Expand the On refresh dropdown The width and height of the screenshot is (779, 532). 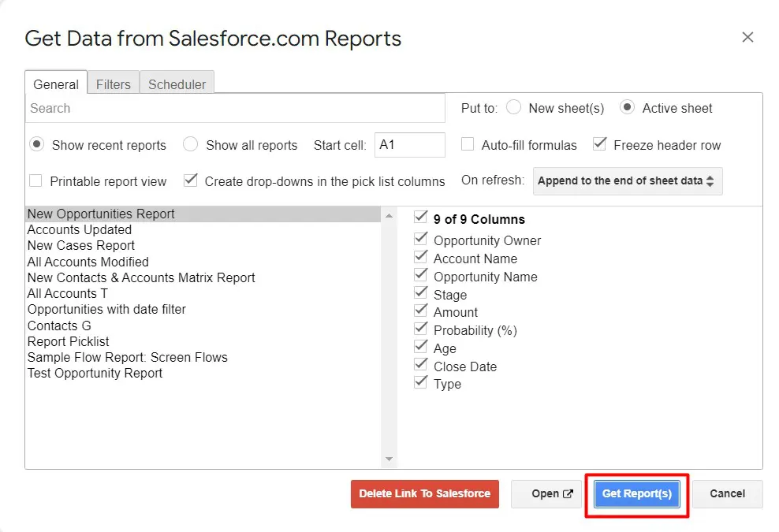(x=628, y=180)
